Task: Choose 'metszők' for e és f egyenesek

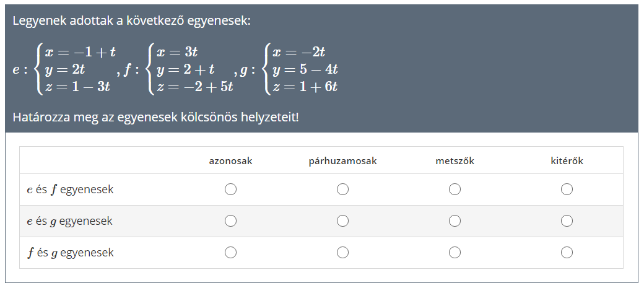Action: coord(455,190)
